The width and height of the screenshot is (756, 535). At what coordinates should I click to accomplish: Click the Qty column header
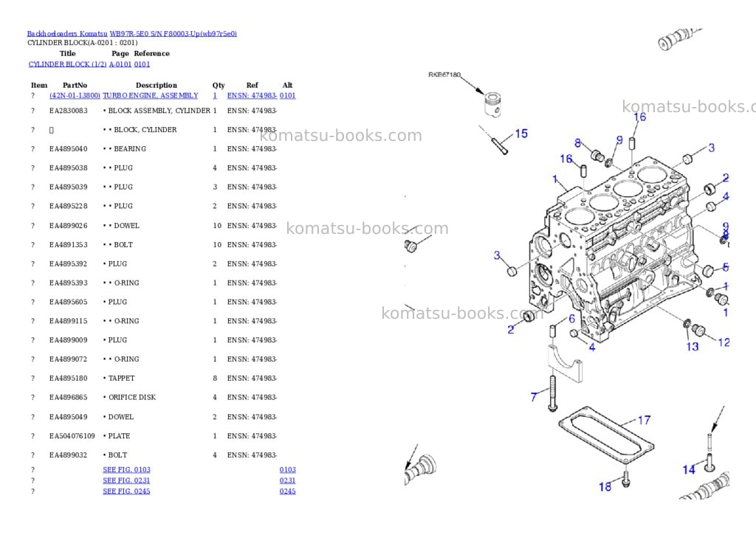click(219, 86)
